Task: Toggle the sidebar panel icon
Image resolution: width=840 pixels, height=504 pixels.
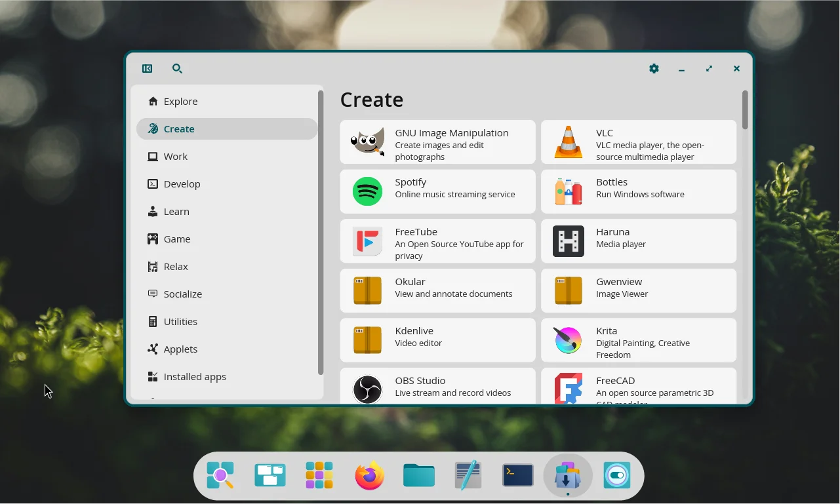Action: (x=148, y=69)
